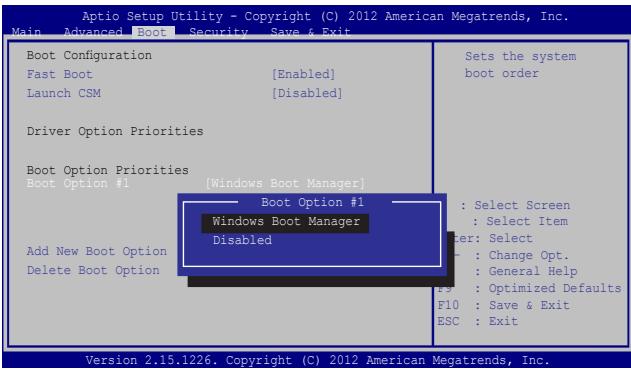Select the Boot tab
The width and height of the screenshot is (631, 370).
[x=152, y=32]
